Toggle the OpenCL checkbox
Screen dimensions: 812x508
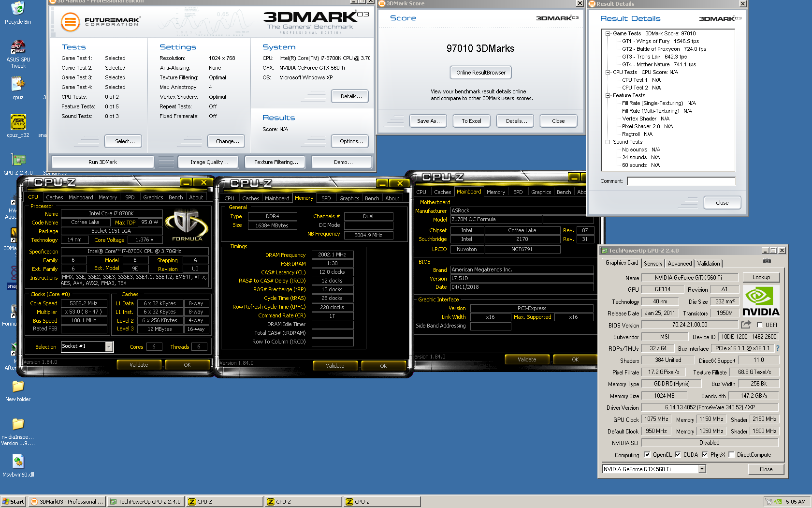coord(647,455)
